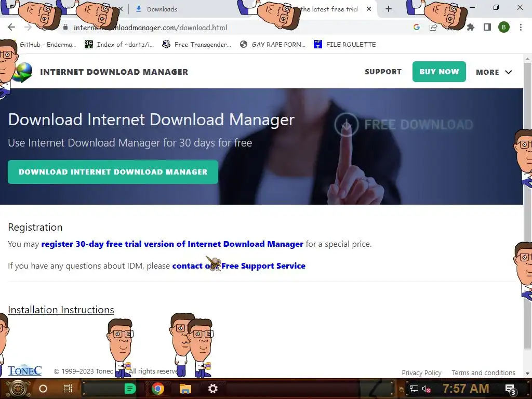The image size is (532, 399).
Task: Open the SUPPORT menu item
Action: (383, 72)
